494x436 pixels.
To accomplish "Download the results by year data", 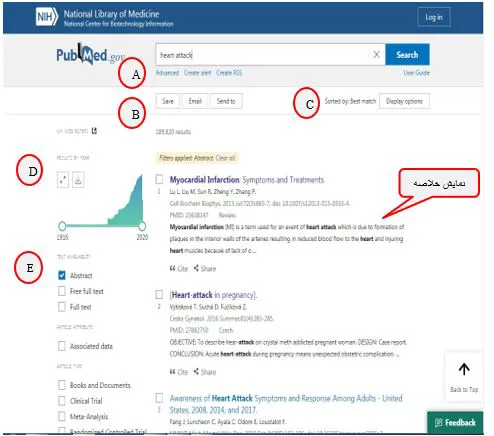I will (x=78, y=180).
